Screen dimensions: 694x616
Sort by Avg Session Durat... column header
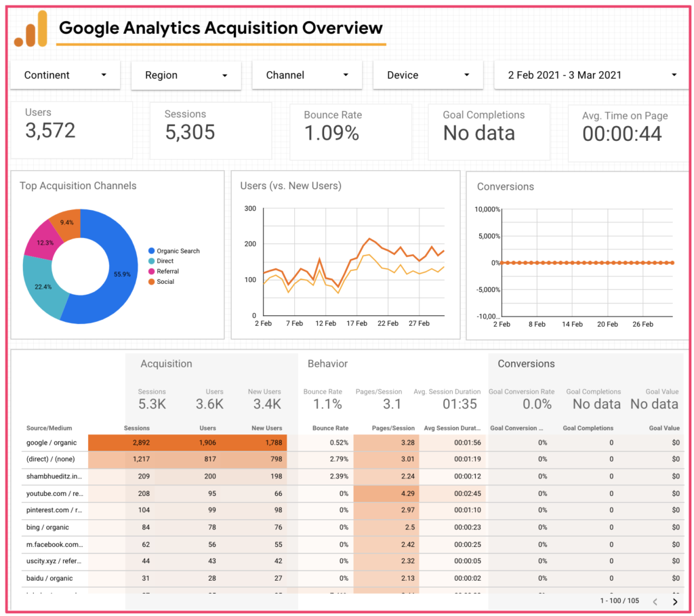[452, 428]
